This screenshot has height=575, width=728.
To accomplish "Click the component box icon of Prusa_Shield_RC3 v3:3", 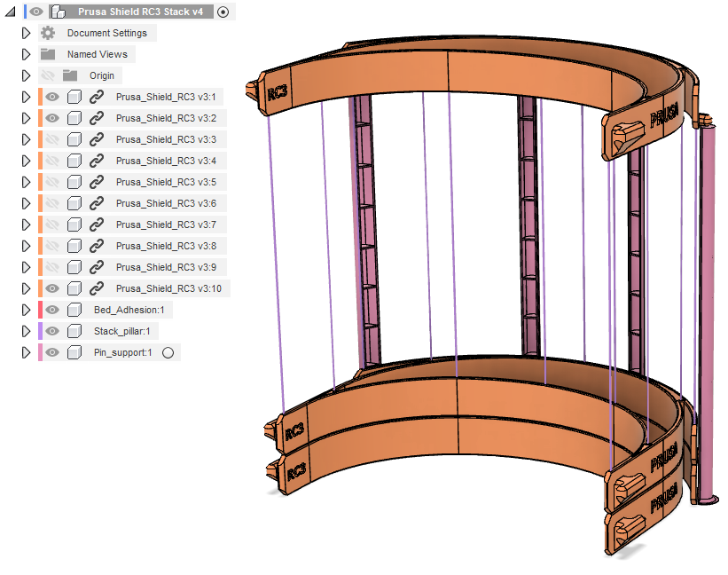I will [x=74, y=139].
